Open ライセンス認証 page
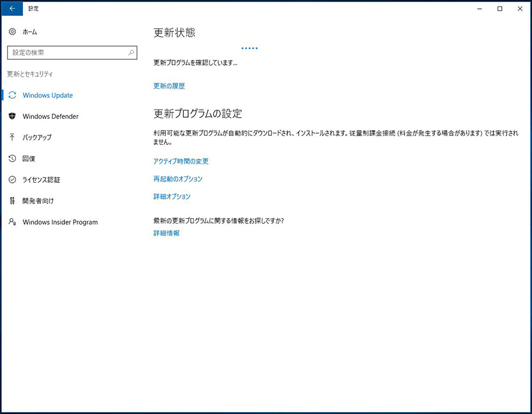 (x=41, y=180)
